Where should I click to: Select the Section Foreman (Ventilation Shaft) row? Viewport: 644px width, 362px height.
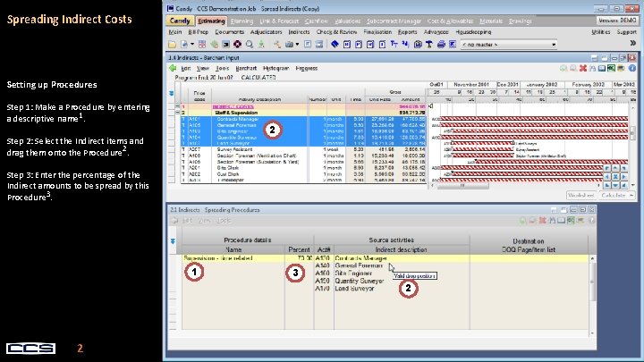(303, 156)
